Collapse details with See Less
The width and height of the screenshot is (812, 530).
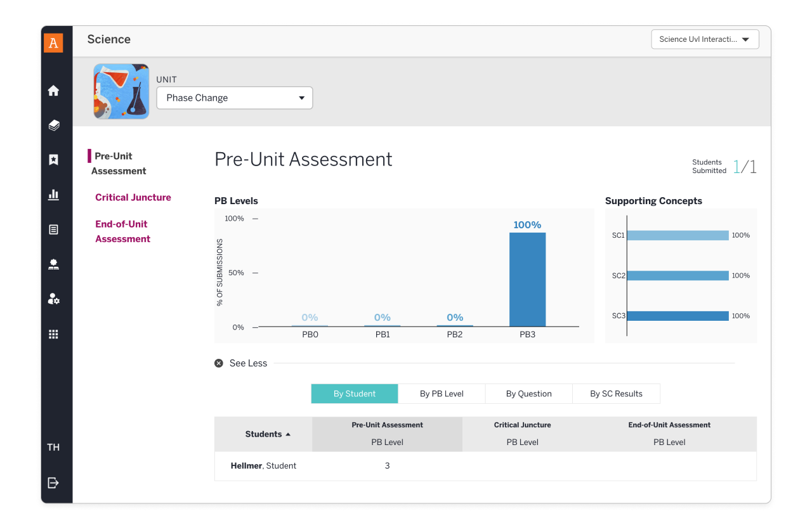click(241, 363)
